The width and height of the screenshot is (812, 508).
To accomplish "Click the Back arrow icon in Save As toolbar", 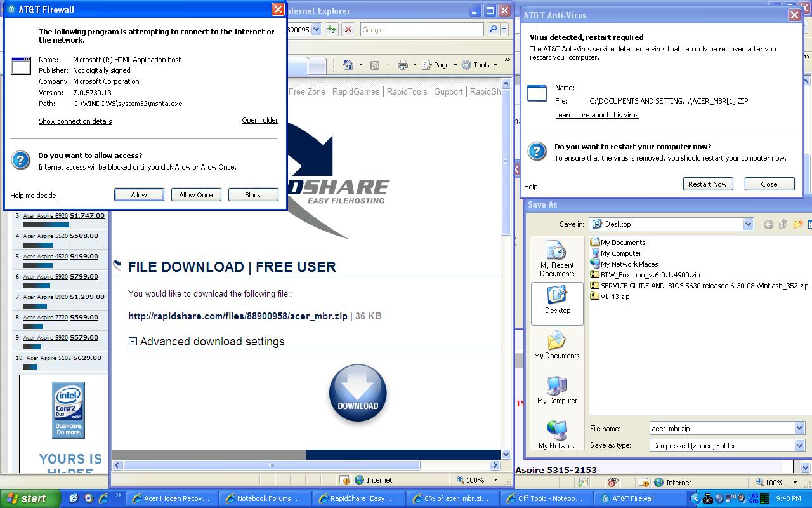I will point(768,224).
